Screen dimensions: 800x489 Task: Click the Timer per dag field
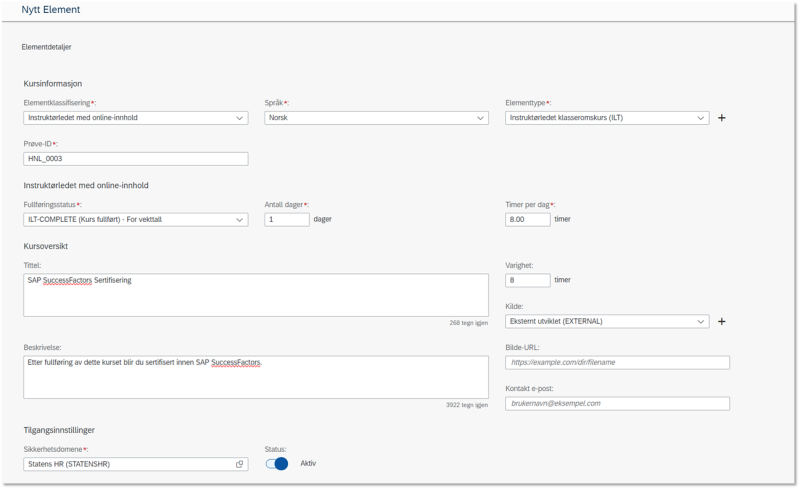point(528,219)
